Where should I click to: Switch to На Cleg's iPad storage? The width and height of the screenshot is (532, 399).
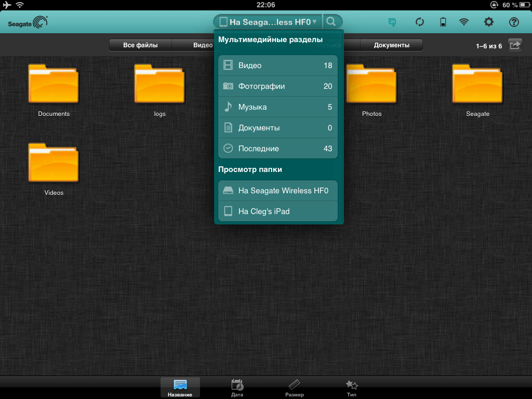point(278,211)
